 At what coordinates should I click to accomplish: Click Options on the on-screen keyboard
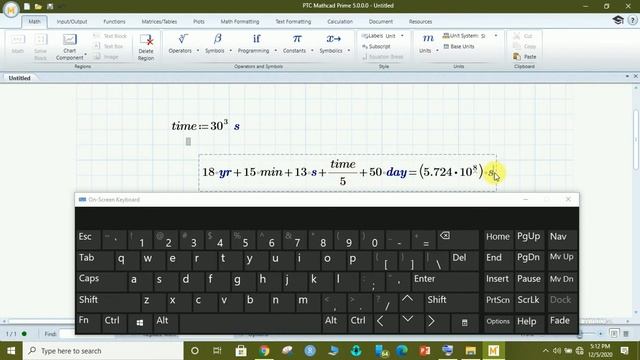498,322
